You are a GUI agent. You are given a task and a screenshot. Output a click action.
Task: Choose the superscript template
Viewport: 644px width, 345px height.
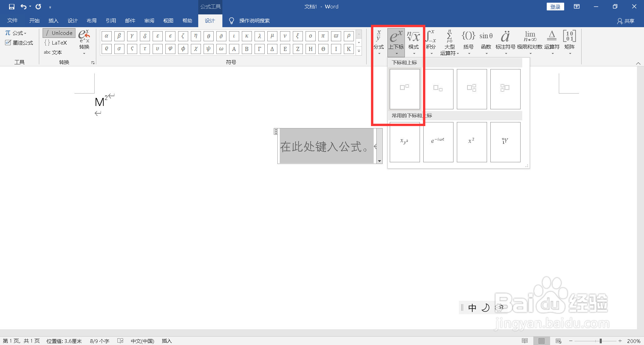coord(405,89)
